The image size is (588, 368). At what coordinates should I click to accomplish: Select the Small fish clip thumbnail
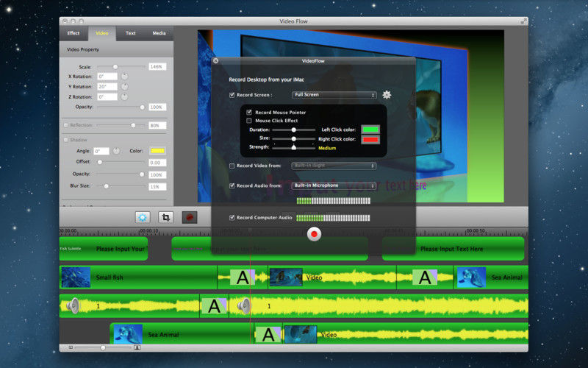pyautogui.click(x=76, y=277)
